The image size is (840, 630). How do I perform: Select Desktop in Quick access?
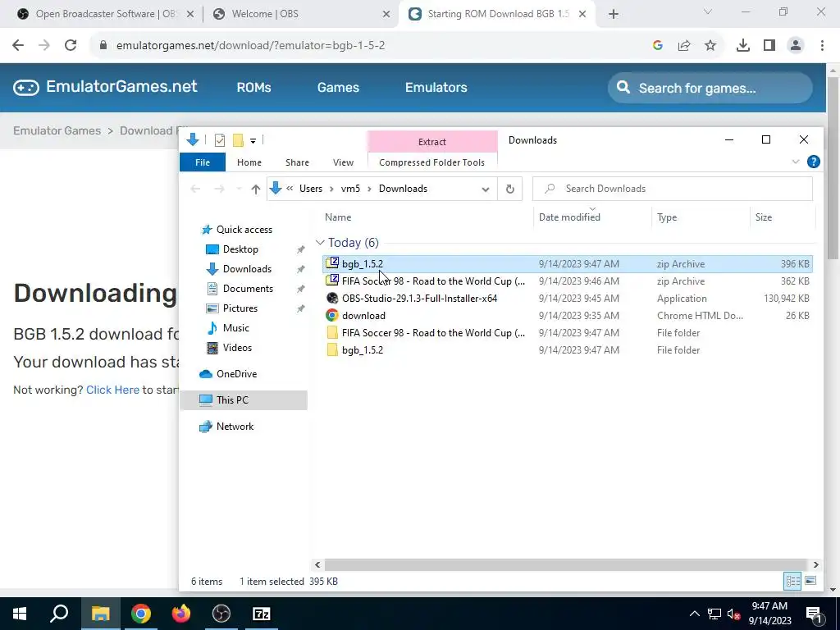[240, 249]
